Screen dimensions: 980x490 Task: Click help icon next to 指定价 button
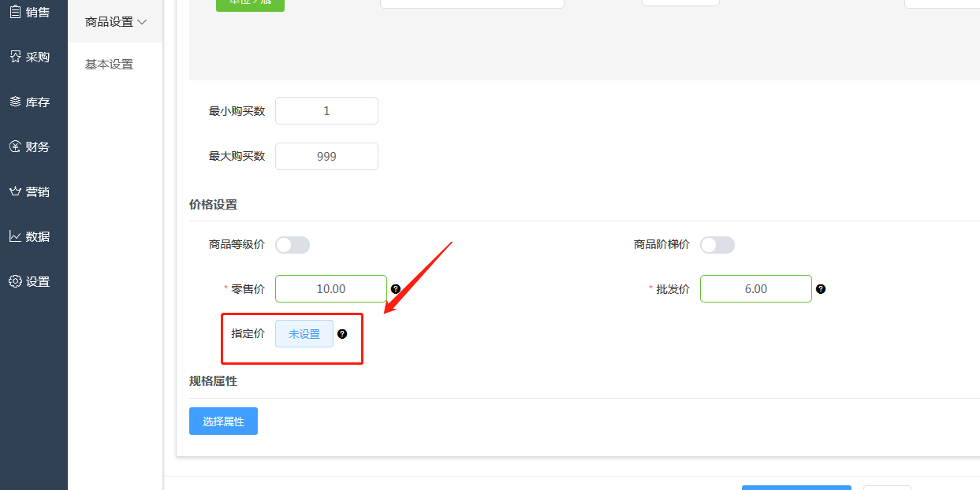[342, 334]
